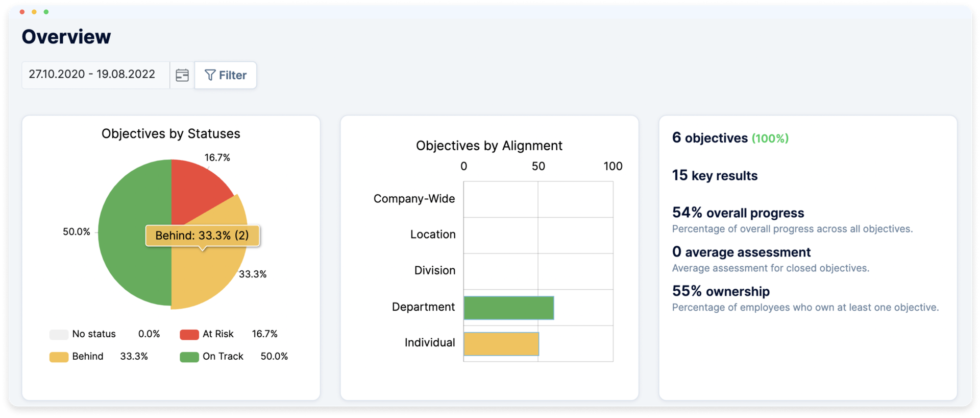
Task: Click the '0 average assessment' stat
Action: pyautogui.click(x=741, y=252)
